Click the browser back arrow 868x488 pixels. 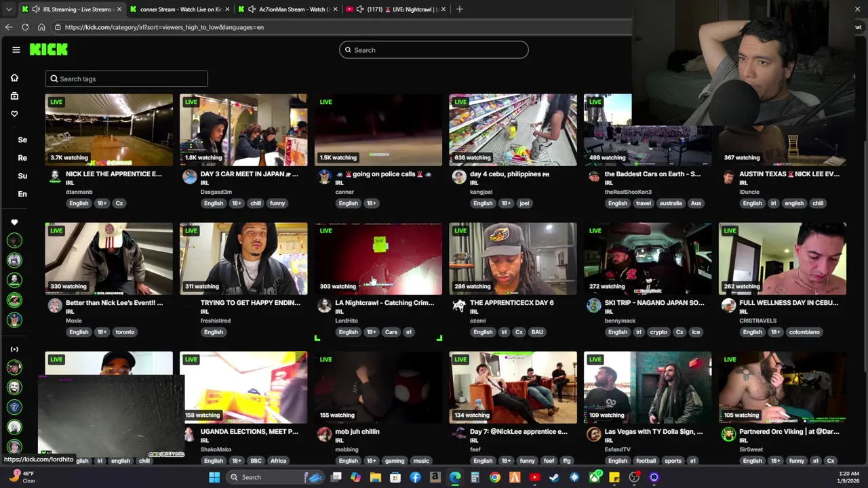8,27
